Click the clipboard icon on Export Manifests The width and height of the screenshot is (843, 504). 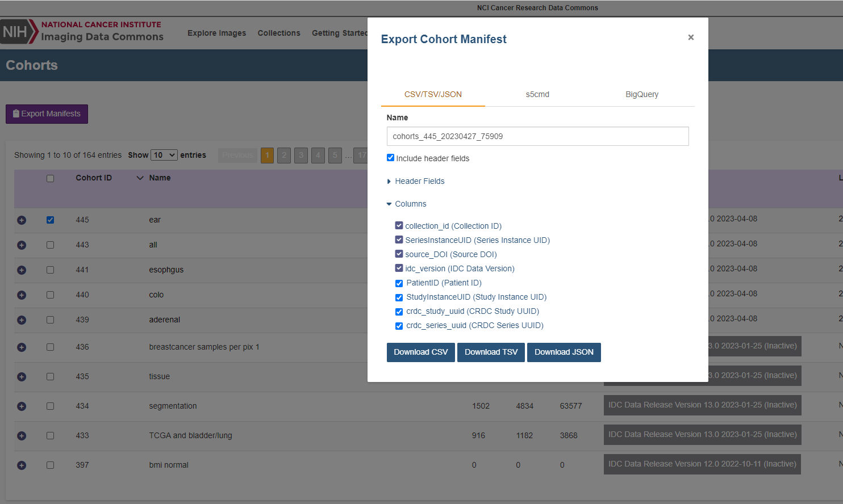point(16,114)
